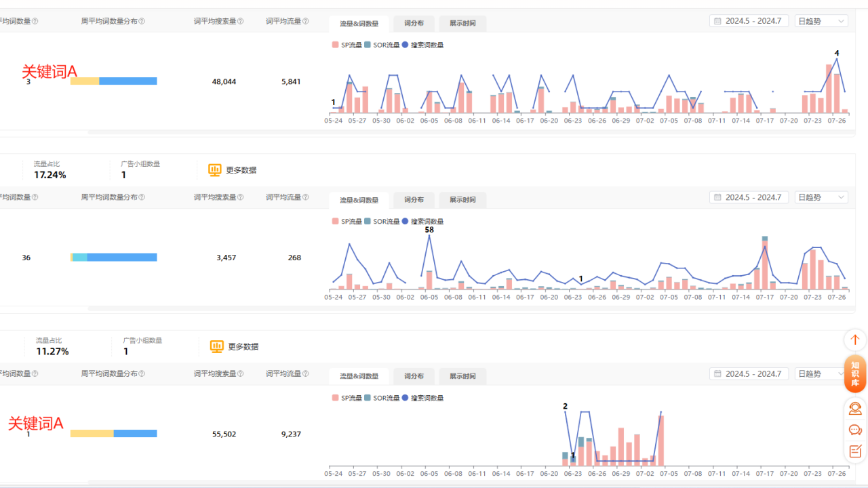Open date range 2024.5 - 2024.7 in 3,457 panel
This screenshot has height=488, width=868.
click(749, 197)
